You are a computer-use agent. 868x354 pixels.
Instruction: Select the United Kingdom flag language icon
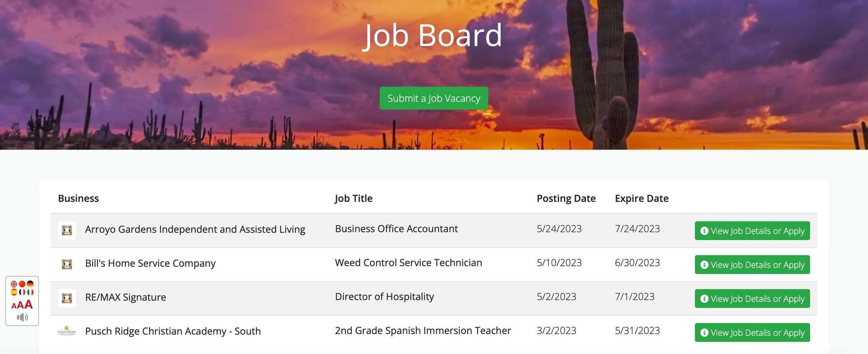(14, 284)
